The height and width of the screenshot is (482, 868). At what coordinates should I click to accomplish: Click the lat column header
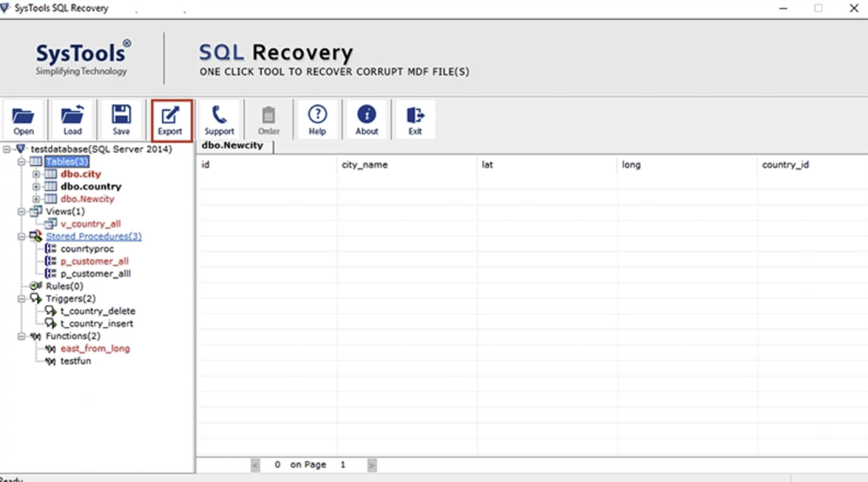click(x=547, y=164)
